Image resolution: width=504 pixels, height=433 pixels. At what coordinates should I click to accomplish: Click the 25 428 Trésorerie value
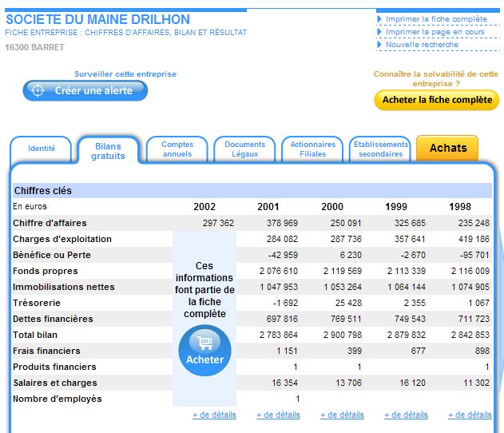pyautogui.click(x=348, y=303)
